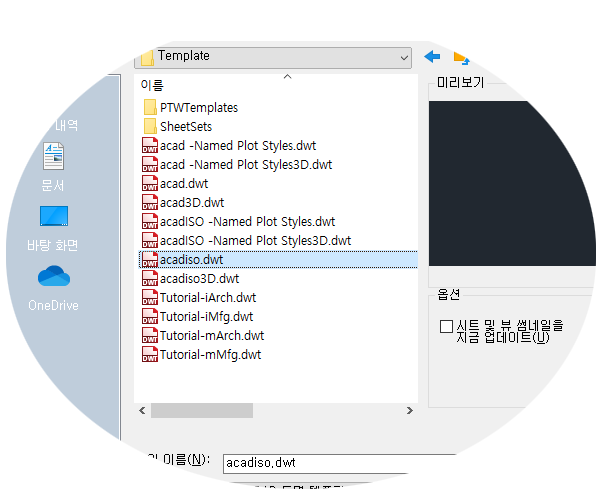Select the DWT icon of acad.dwt
Image resolution: width=613 pixels, height=504 pixels.
click(x=150, y=183)
